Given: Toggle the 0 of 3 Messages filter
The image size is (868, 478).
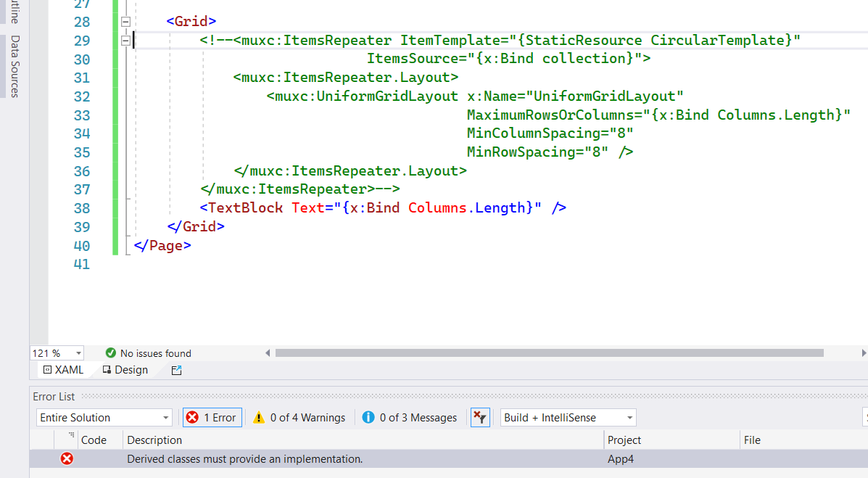Looking at the screenshot, I should tap(408, 417).
